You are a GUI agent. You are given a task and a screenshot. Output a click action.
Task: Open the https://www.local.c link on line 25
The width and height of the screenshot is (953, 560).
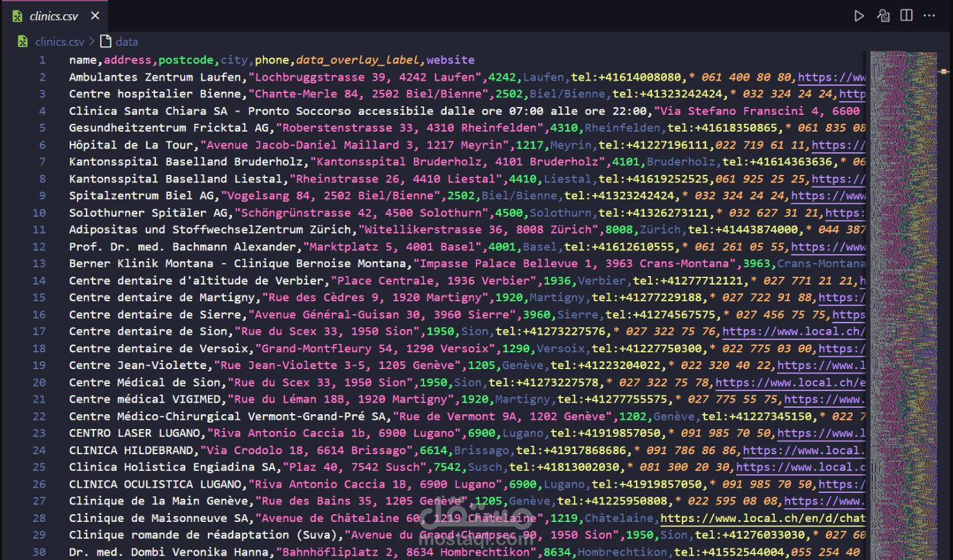click(801, 467)
